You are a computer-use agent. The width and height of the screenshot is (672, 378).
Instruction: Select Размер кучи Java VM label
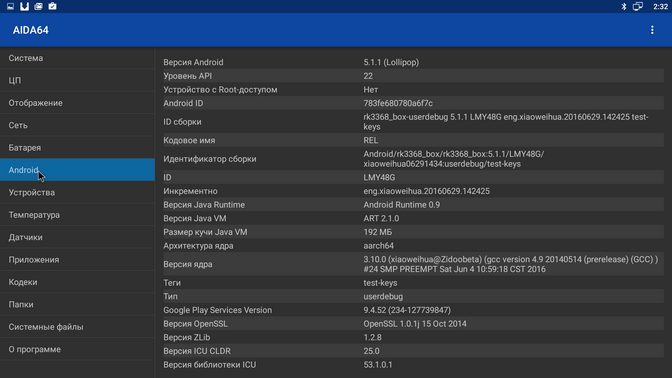point(205,232)
